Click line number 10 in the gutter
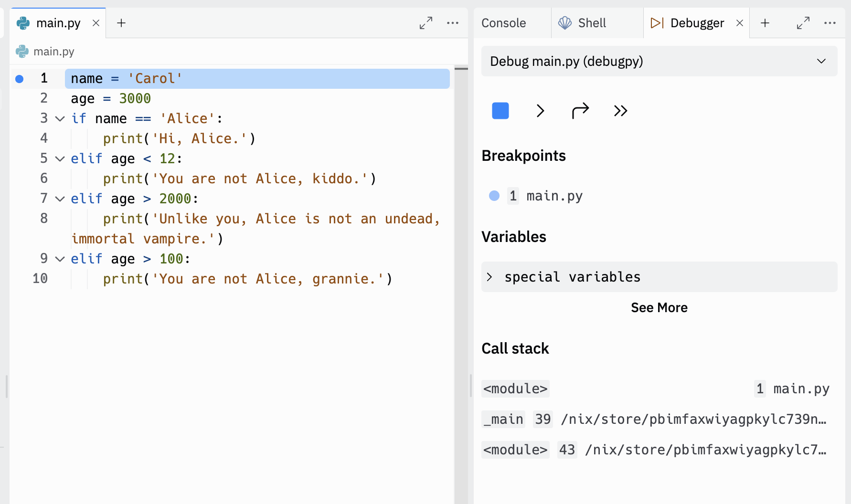 [40, 279]
